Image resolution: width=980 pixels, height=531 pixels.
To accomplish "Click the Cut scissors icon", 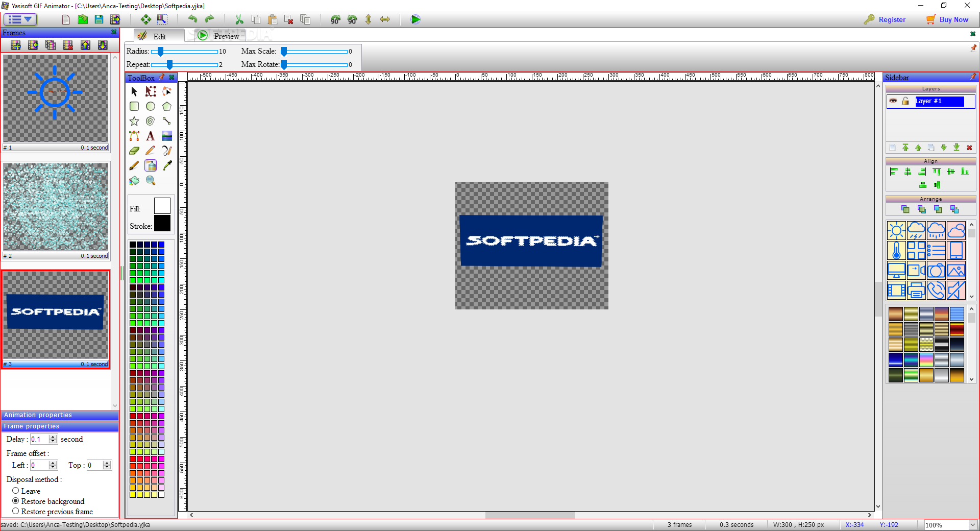I will click(239, 19).
